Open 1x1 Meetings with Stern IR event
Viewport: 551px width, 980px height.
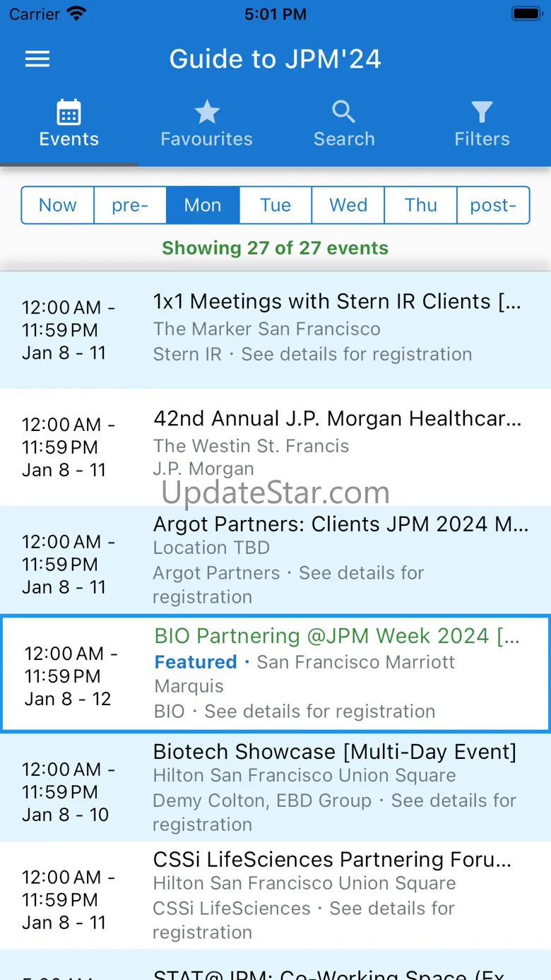click(x=337, y=302)
